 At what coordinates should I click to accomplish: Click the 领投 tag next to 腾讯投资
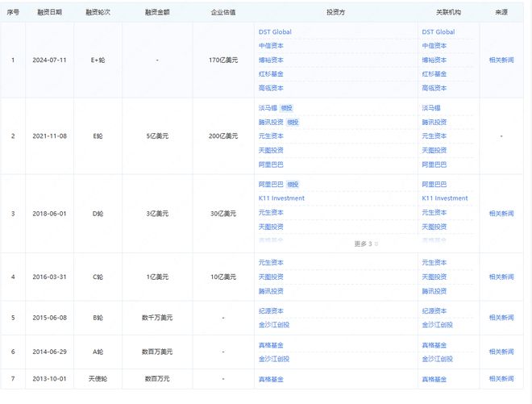[293, 123]
